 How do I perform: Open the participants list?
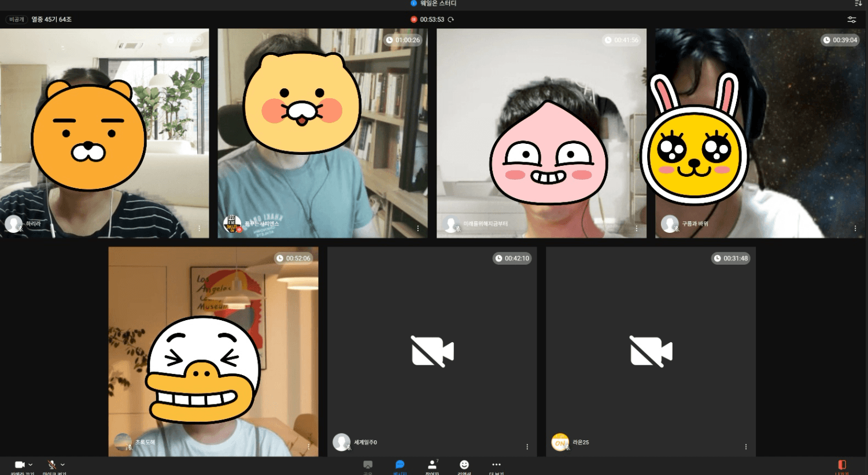point(432,465)
